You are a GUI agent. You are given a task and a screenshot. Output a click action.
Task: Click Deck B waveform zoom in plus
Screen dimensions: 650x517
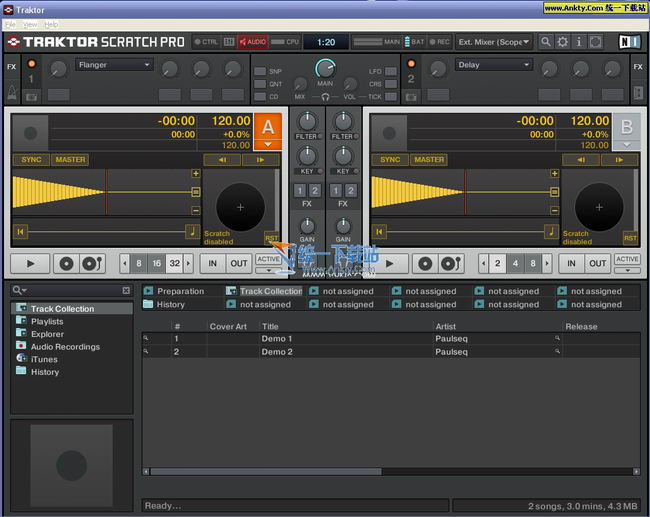[x=555, y=173]
